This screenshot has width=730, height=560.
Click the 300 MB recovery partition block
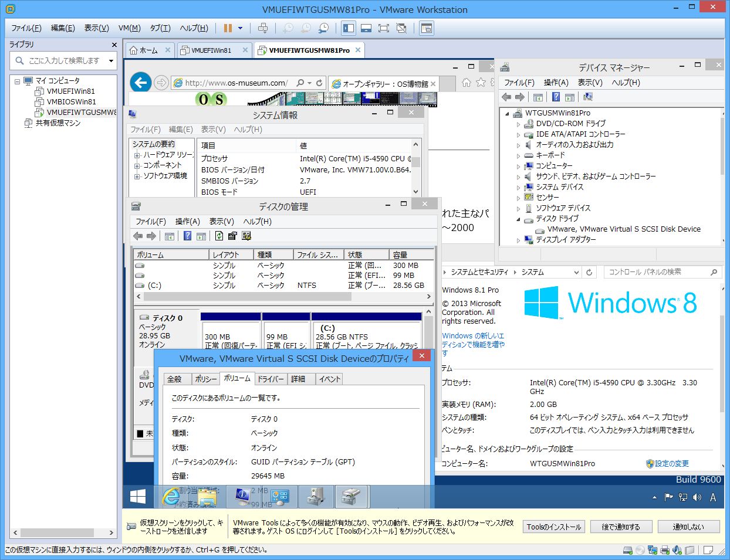pos(231,330)
